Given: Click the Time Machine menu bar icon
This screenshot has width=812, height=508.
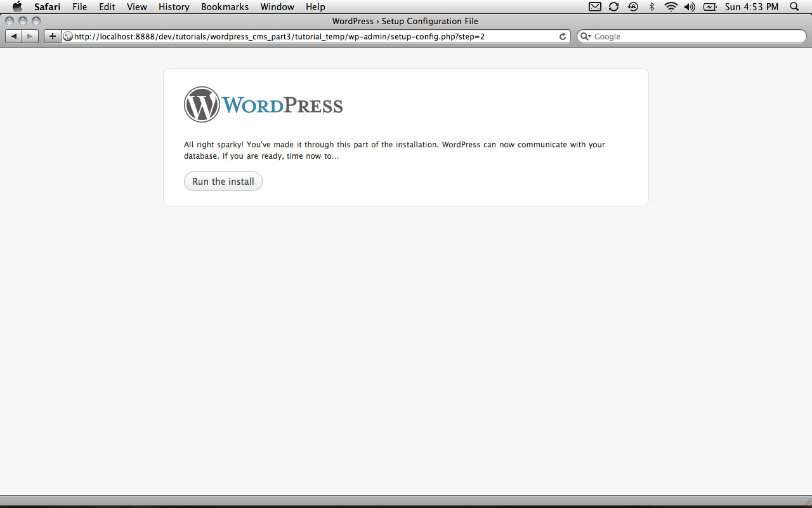Looking at the screenshot, I should (632, 7).
